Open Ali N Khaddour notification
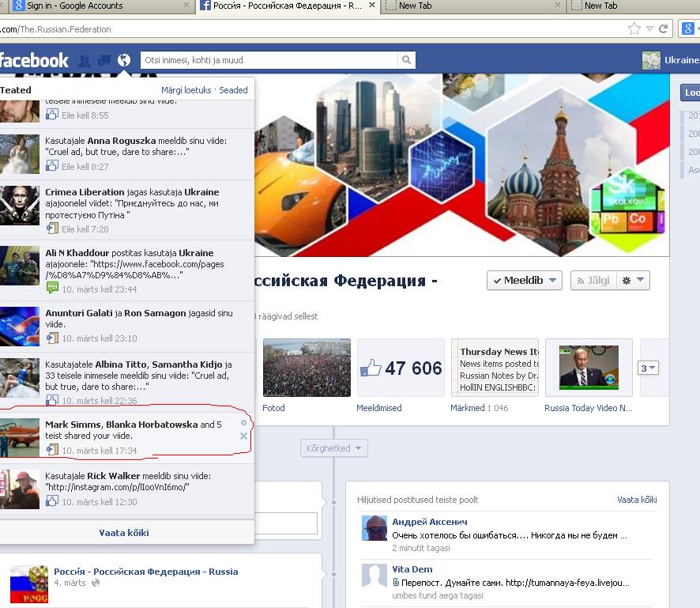The image size is (700, 608). [x=127, y=270]
